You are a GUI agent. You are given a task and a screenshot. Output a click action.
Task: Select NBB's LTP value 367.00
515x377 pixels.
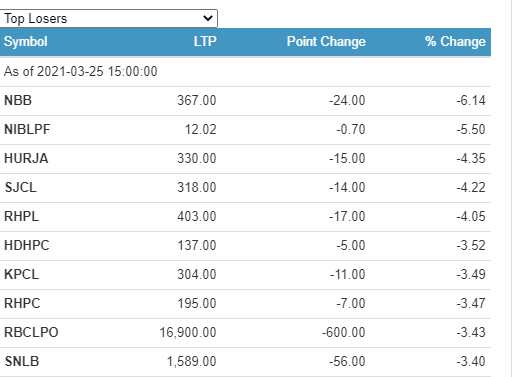click(x=197, y=100)
